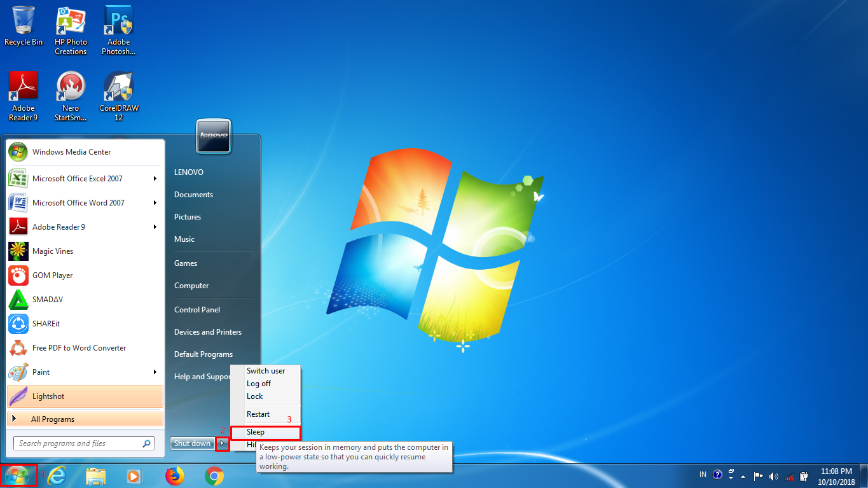Expand All Programs in the Start menu
This screenshot has width=868, height=488.
pos(85,419)
